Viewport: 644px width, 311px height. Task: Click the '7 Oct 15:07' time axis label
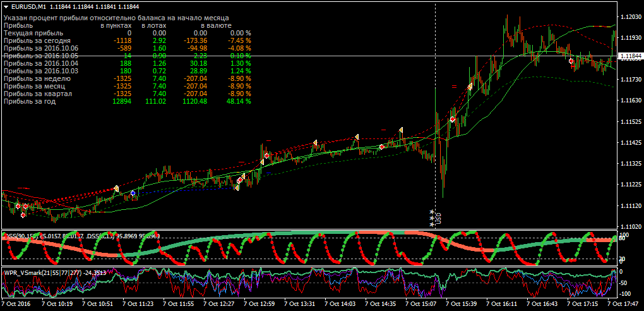tap(420, 304)
